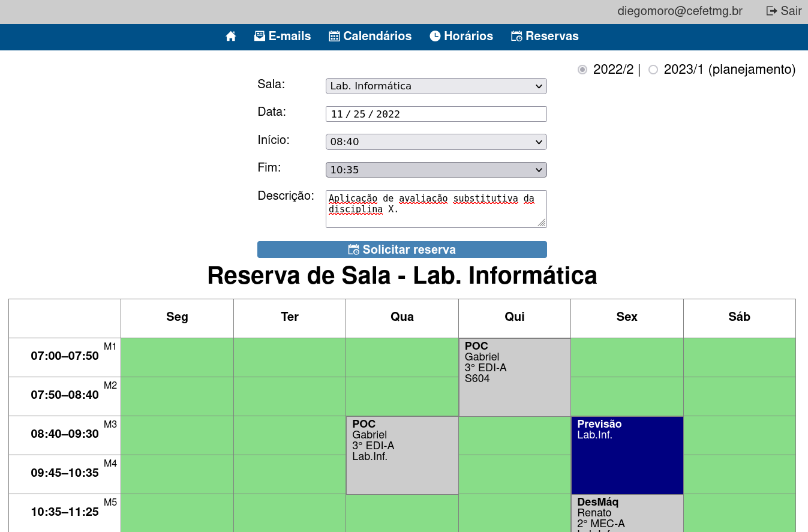Grab the Descrição textarea resize handle

click(x=542, y=223)
